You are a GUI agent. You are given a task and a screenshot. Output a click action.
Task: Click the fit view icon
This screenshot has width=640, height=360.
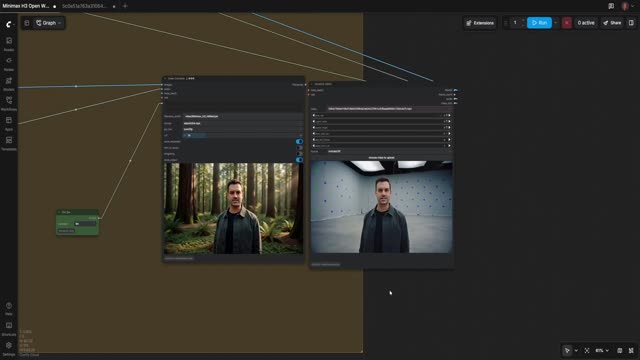(x=587, y=351)
